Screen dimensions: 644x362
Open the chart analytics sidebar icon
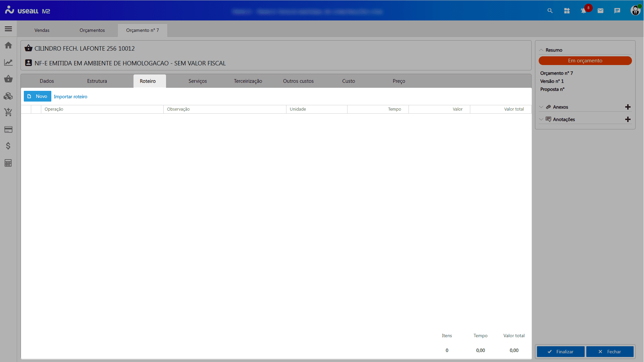(8, 62)
